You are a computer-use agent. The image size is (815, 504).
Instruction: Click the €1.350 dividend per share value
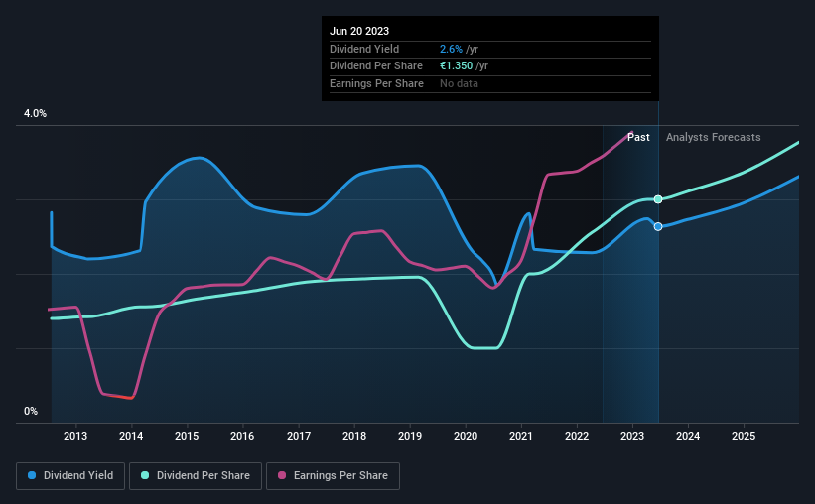[456, 66]
